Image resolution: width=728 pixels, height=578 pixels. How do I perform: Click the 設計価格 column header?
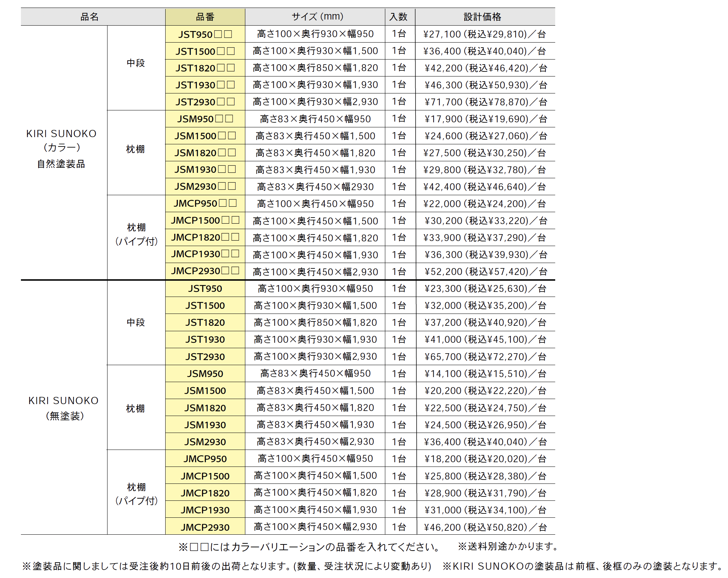coord(482,17)
